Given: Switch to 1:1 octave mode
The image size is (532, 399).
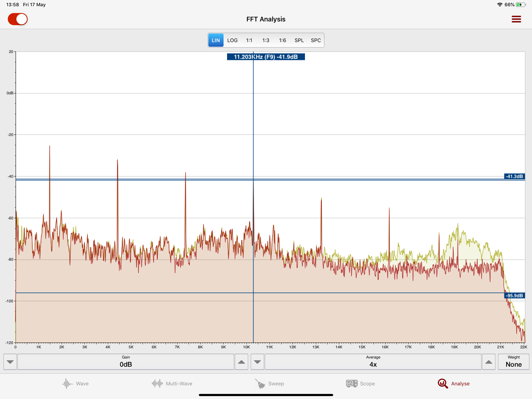Looking at the screenshot, I should pyautogui.click(x=249, y=40).
